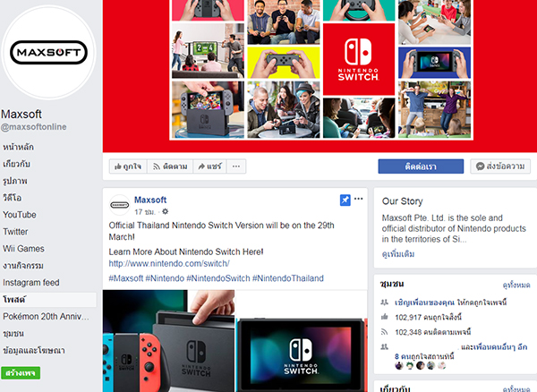This screenshot has width=537, height=392.
Task: Open the YouTube tab in sidebar
Action: (20, 215)
